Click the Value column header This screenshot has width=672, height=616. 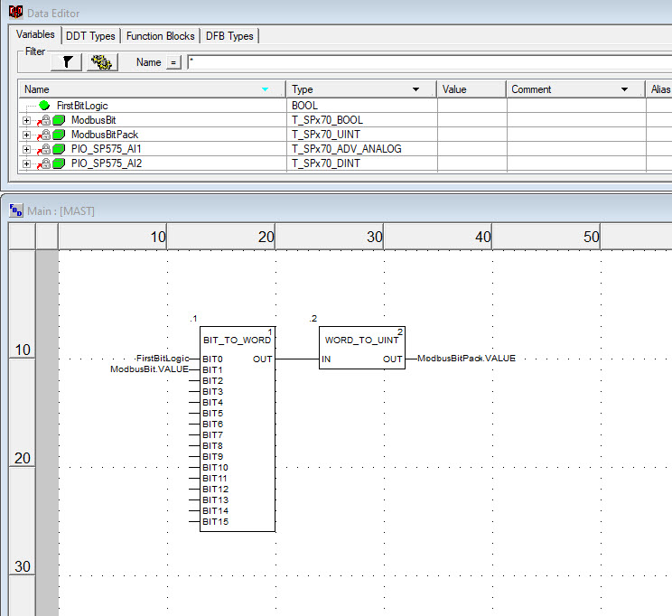tap(471, 89)
